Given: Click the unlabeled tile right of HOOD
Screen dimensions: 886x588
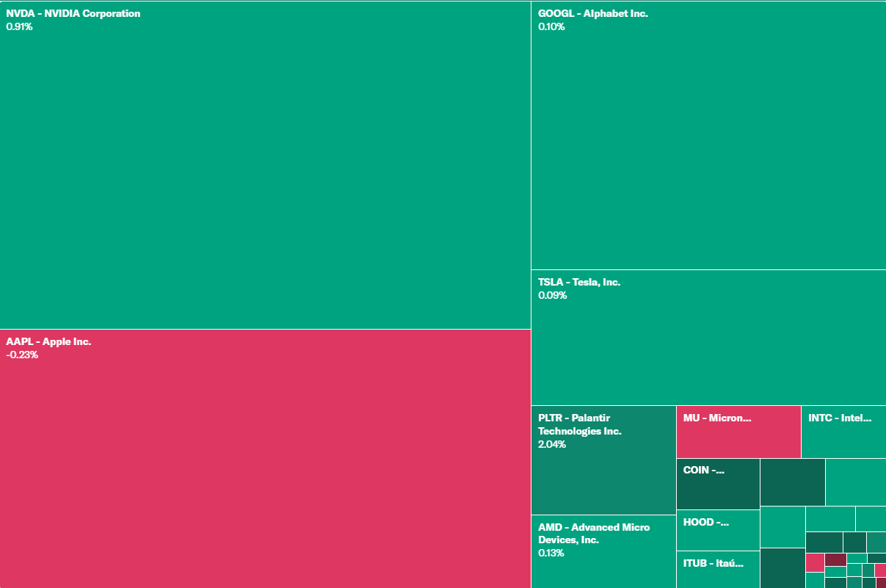Looking at the screenshot, I should pyautogui.click(x=782, y=527).
